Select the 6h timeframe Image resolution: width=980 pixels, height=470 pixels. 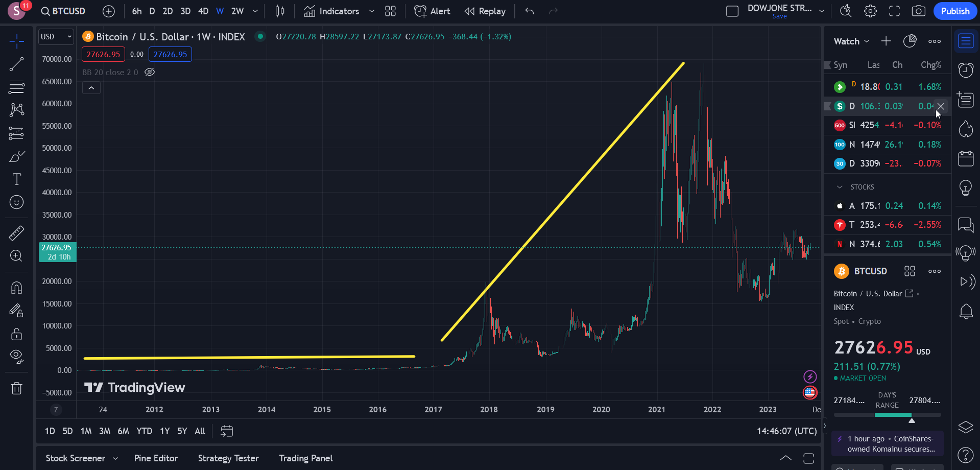137,11
